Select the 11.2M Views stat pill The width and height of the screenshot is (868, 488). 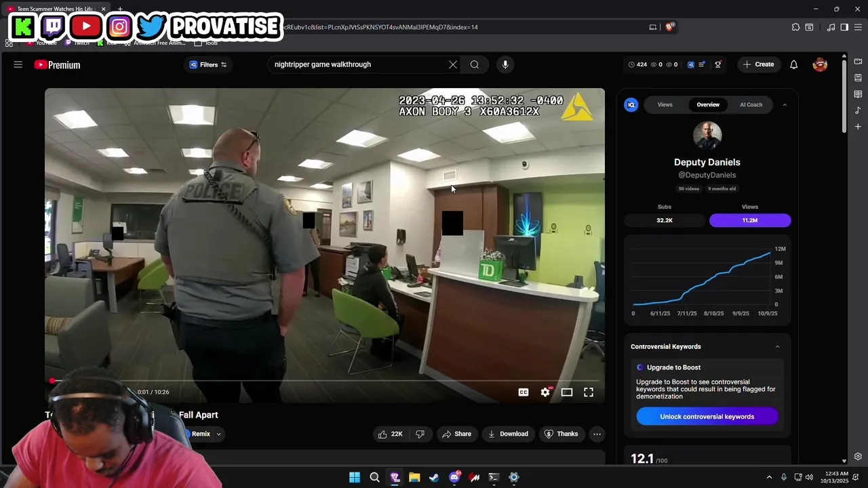pyautogui.click(x=750, y=220)
